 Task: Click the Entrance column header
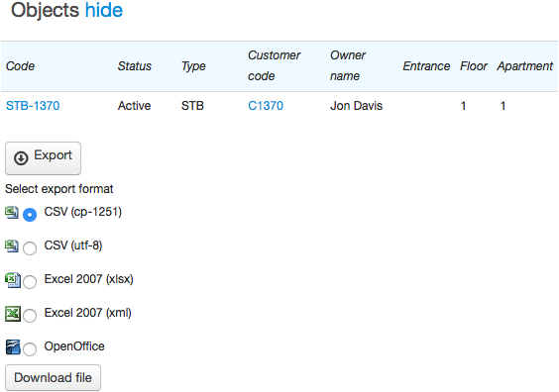(x=426, y=66)
